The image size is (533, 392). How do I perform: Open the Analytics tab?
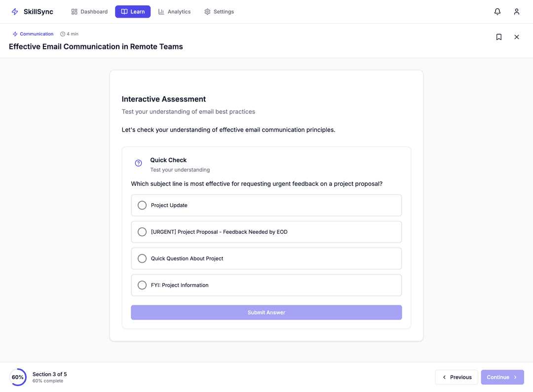(174, 12)
